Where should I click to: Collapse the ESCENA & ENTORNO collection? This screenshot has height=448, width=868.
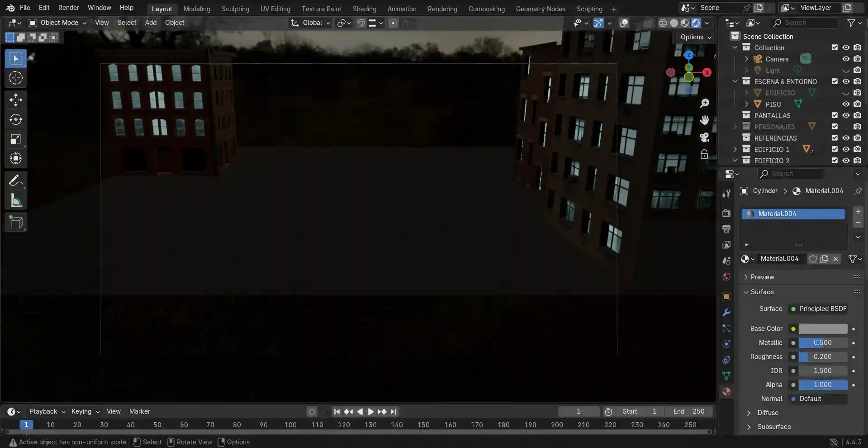tap(735, 81)
